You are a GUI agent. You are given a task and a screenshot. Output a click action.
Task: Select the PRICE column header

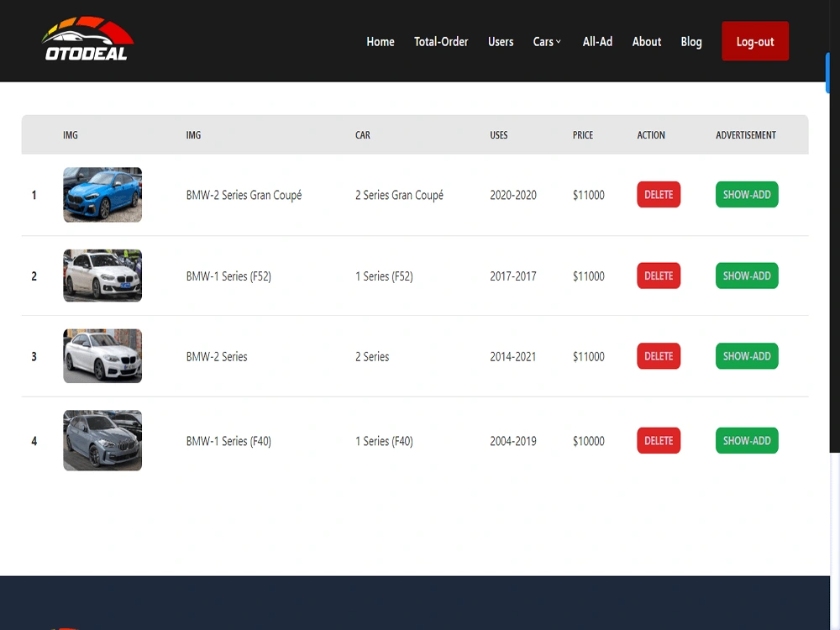click(x=583, y=135)
